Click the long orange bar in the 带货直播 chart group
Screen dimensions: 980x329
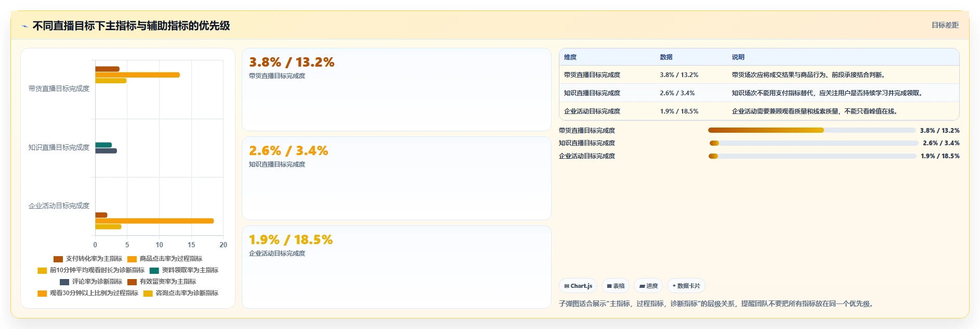point(137,75)
